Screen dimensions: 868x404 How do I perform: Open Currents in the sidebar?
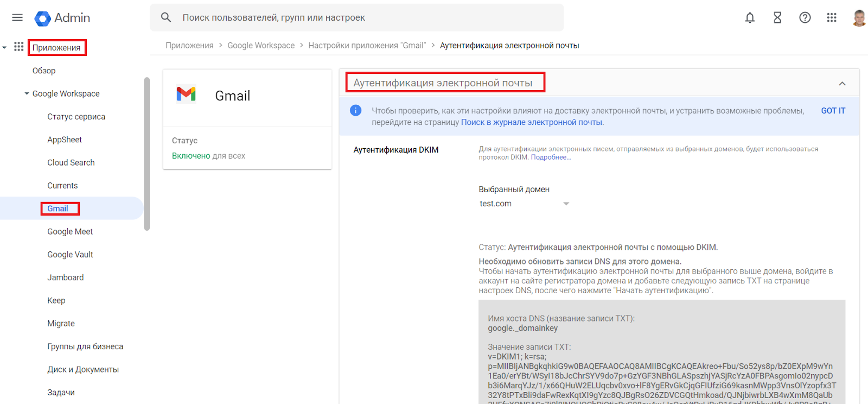coord(62,186)
